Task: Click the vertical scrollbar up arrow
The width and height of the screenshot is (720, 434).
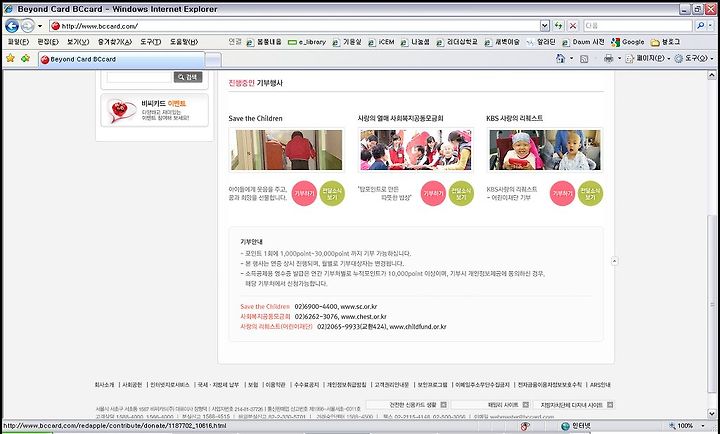Action: pyautogui.click(x=712, y=75)
